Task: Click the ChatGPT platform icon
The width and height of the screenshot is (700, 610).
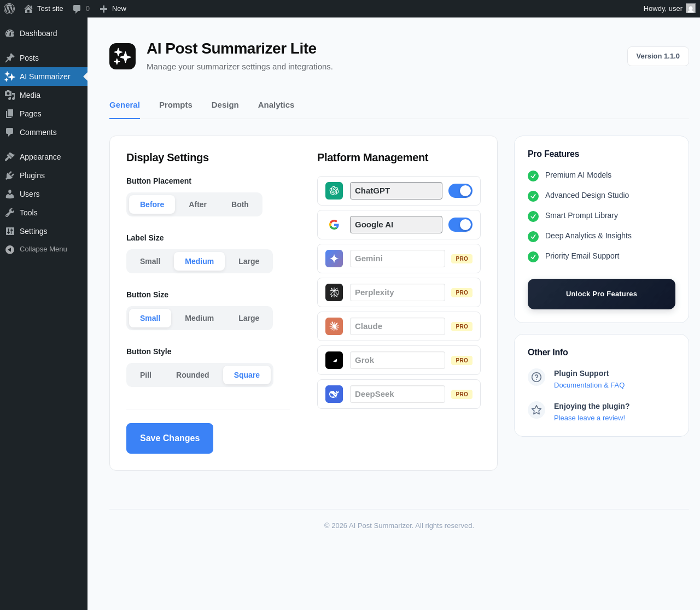Action: 334,191
